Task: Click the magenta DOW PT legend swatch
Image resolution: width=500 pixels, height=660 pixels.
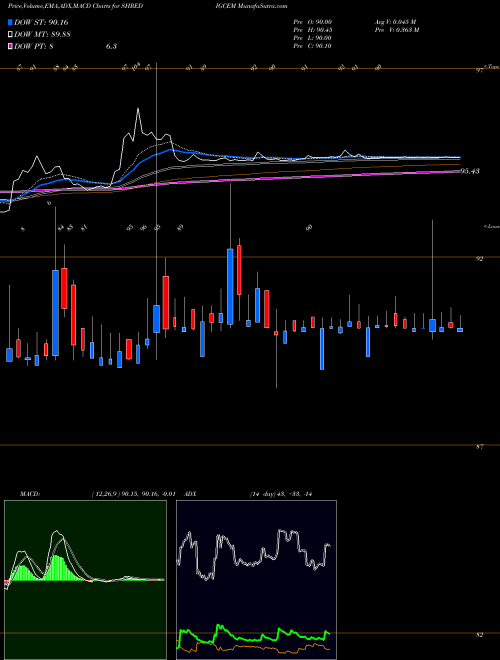Action: (11, 46)
